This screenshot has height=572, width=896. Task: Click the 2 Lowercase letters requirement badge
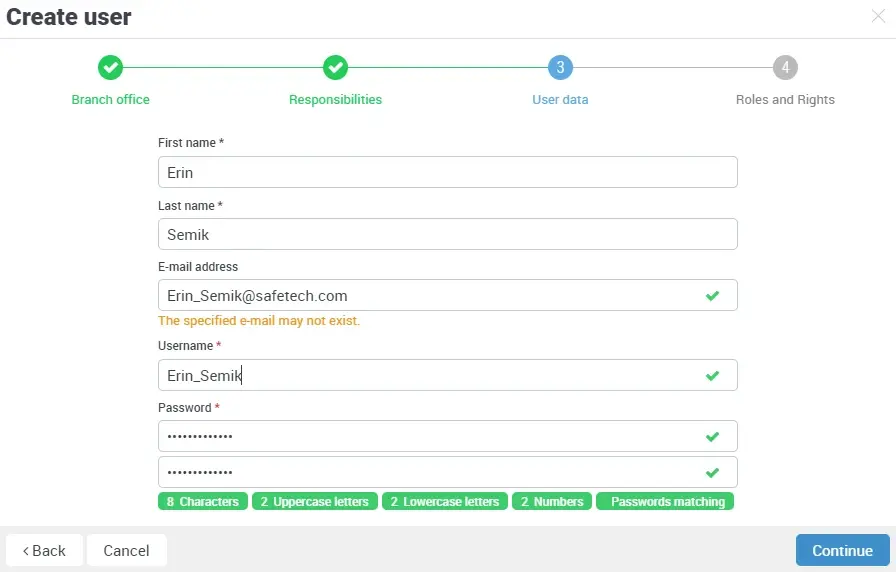tap(445, 501)
